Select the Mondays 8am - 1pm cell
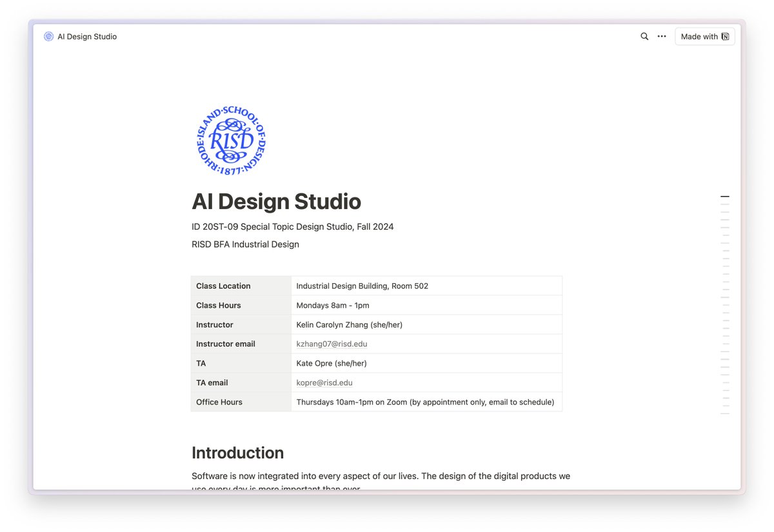Image resolution: width=774 pixels, height=532 pixels. point(333,305)
